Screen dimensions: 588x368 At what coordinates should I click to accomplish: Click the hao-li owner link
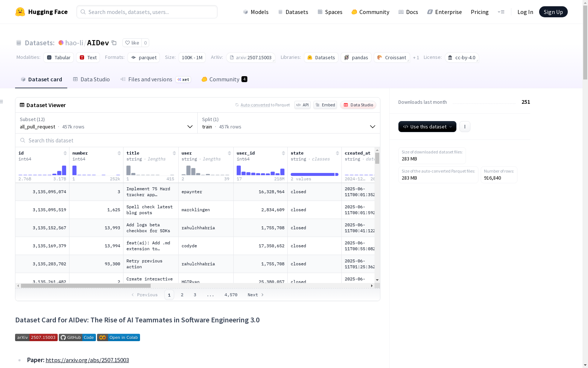(74, 43)
